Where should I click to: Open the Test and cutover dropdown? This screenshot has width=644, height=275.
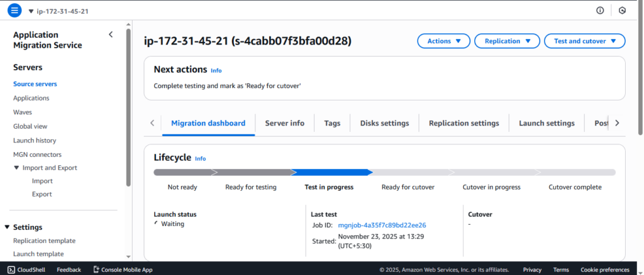(x=584, y=41)
